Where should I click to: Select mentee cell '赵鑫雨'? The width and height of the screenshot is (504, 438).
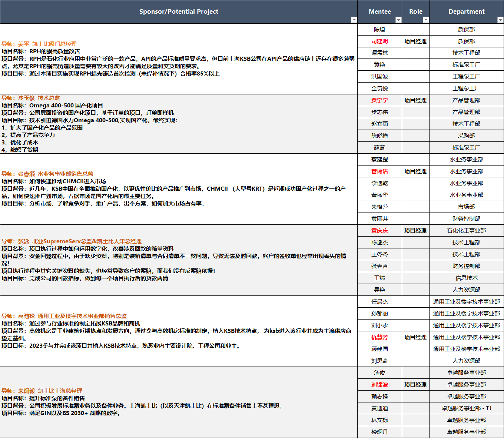[379, 124]
